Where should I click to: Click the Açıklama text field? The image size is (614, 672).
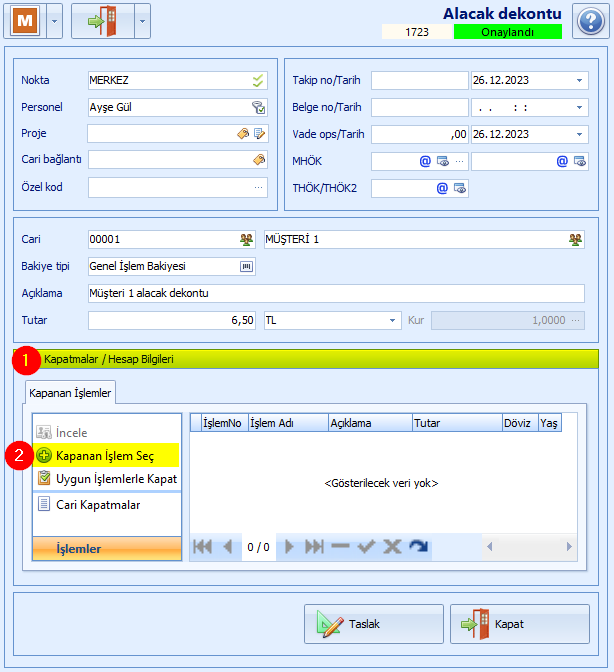coord(336,293)
